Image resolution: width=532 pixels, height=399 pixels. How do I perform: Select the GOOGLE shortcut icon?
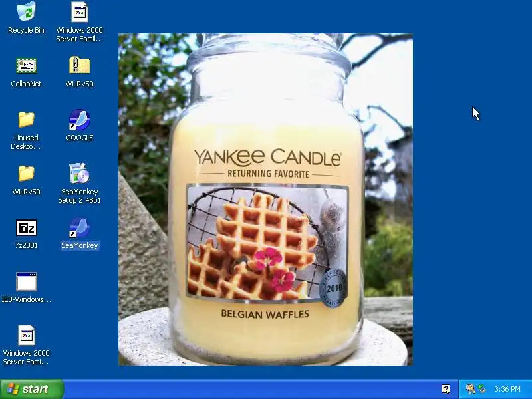[79, 120]
